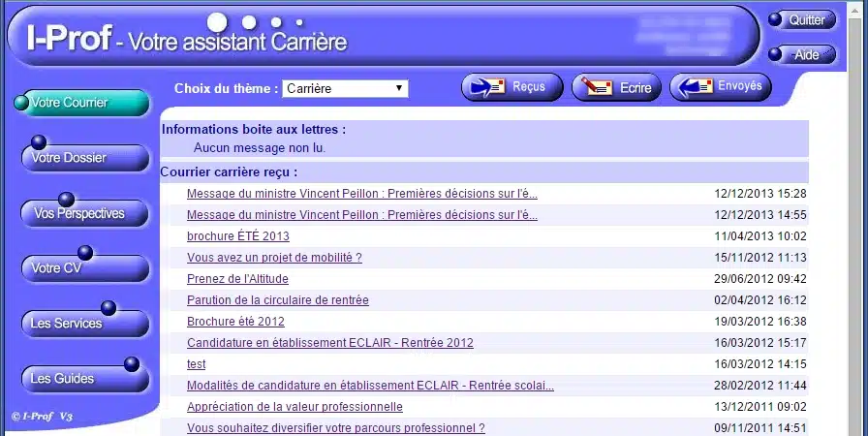Screen dimensions: 868x436
Task: Open Votre Dossier section
Action: 85,158
